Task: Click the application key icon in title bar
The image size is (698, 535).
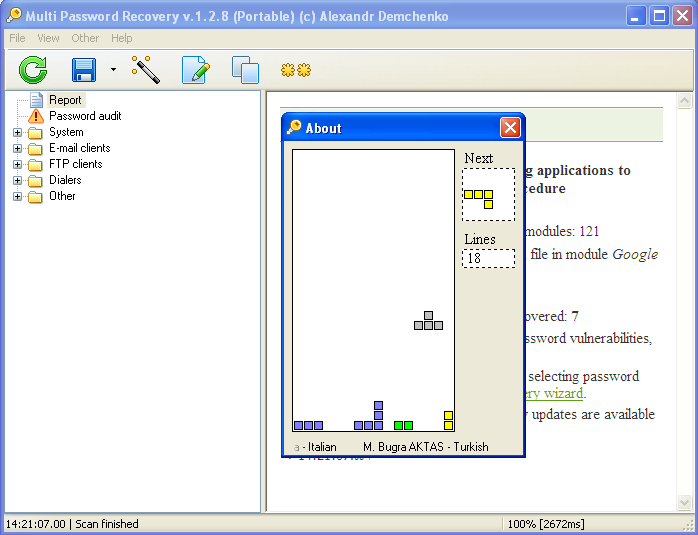Action: coord(14,16)
